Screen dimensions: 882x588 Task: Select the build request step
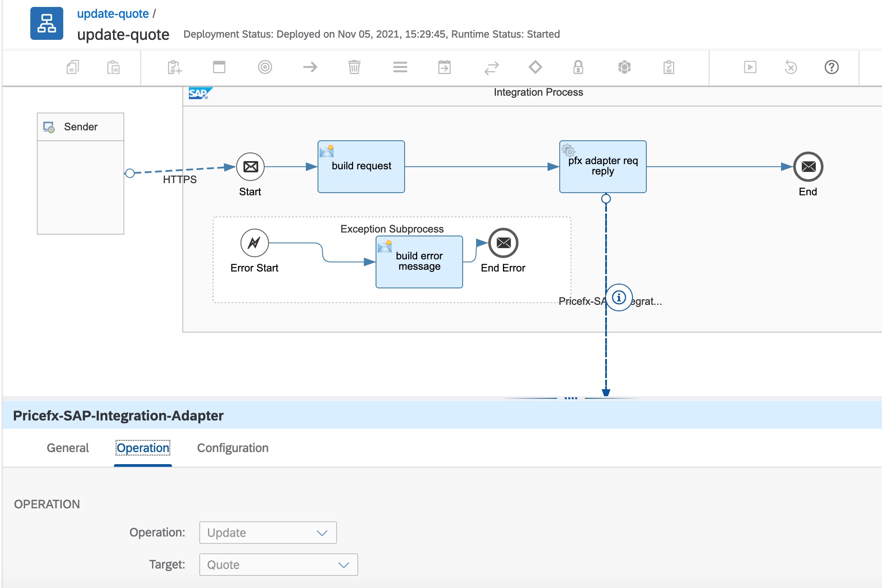click(361, 167)
